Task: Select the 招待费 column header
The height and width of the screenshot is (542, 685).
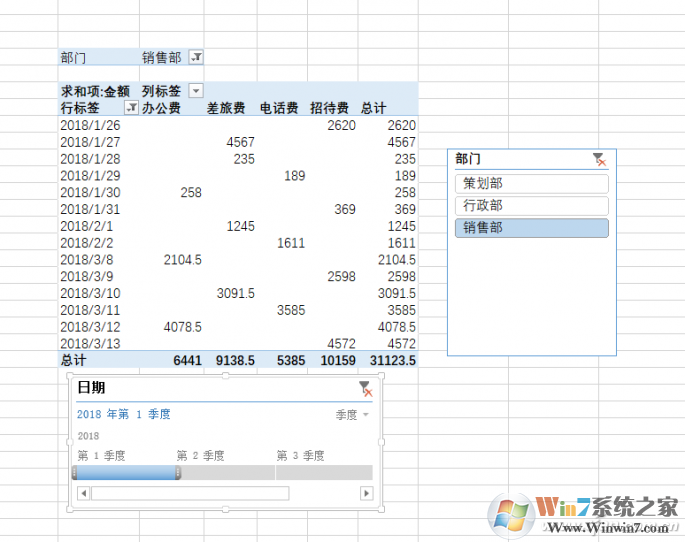Action: (329, 108)
